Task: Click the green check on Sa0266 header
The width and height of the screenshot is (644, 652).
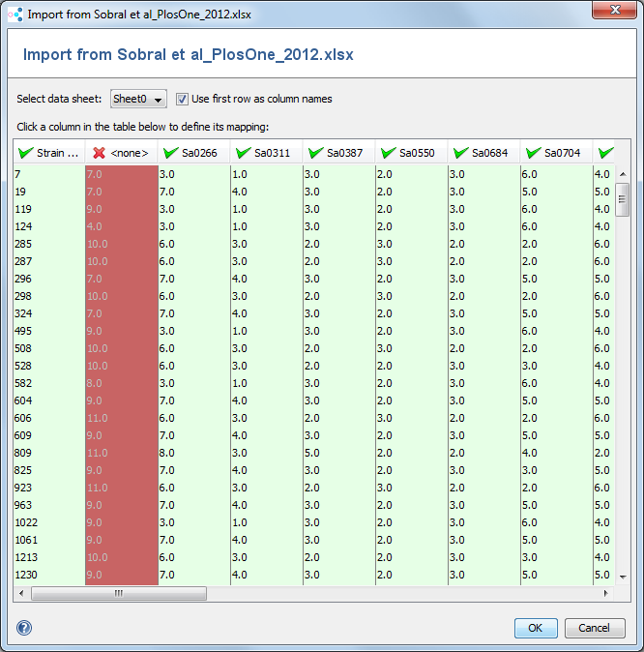Action: pyautogui.click(x=171, y=153)
